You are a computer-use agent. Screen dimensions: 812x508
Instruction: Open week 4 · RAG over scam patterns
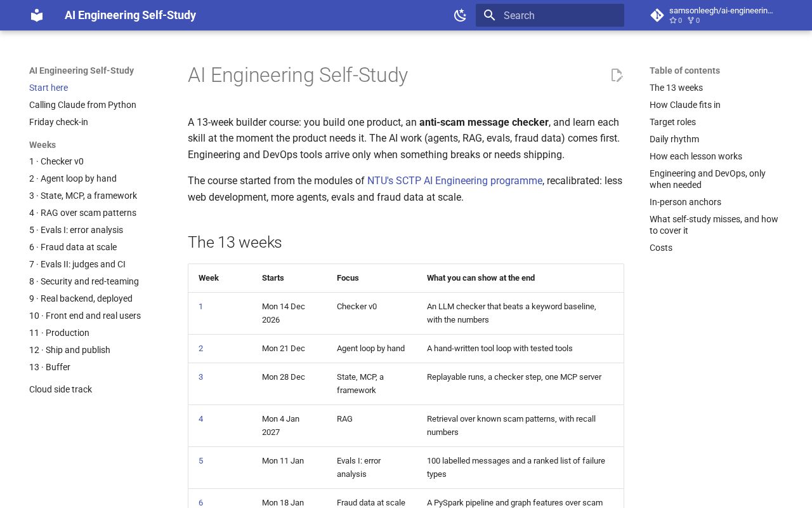coord(82,213)
